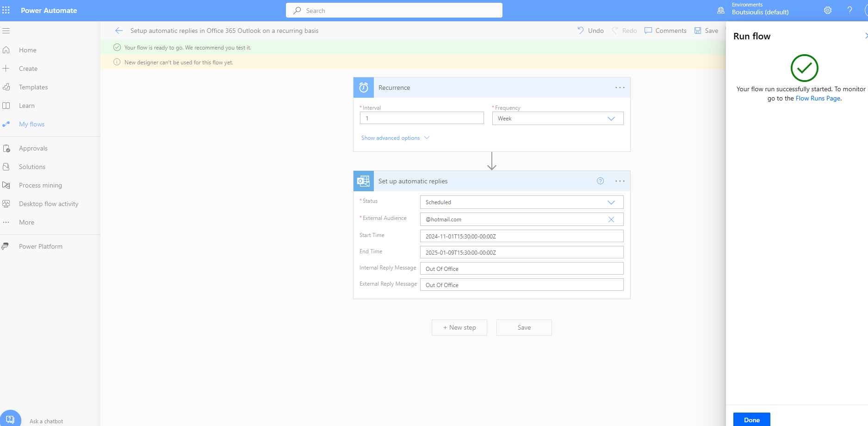Click the Environments icon in header
Viewport: 868px width, 426px height.
click(x=721, y=10)
